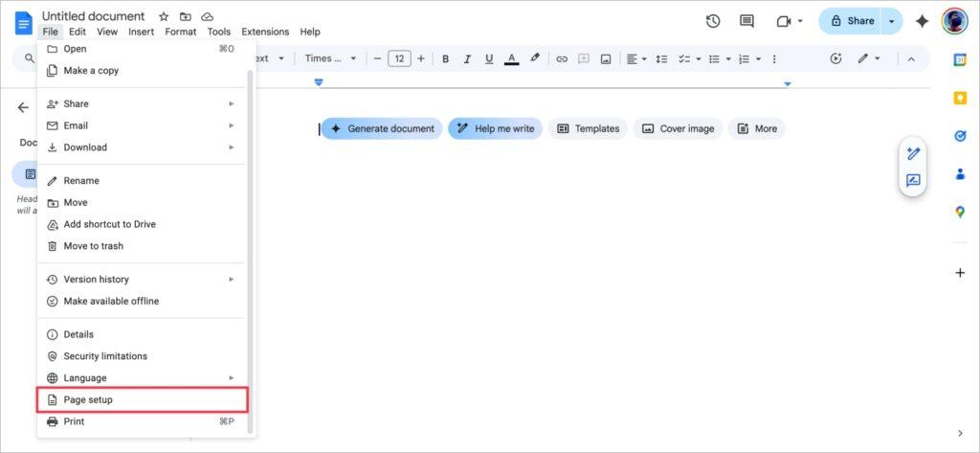
Task: Toggle underline formatting
Action: click(489, 58)
